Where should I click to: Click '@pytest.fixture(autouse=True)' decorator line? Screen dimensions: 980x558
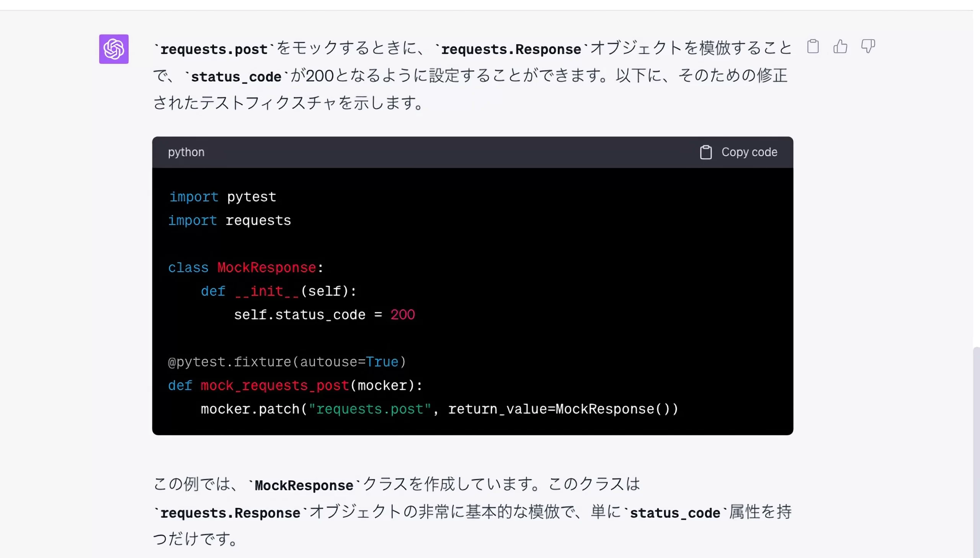click(x=287, y=362)
